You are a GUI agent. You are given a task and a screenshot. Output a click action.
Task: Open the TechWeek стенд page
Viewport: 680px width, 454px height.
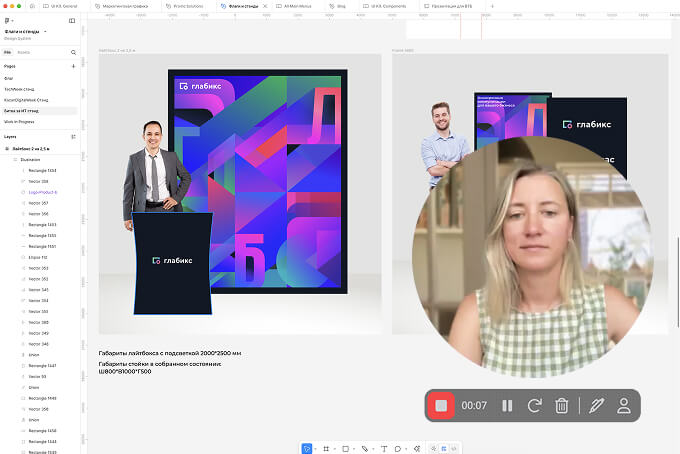20,88
